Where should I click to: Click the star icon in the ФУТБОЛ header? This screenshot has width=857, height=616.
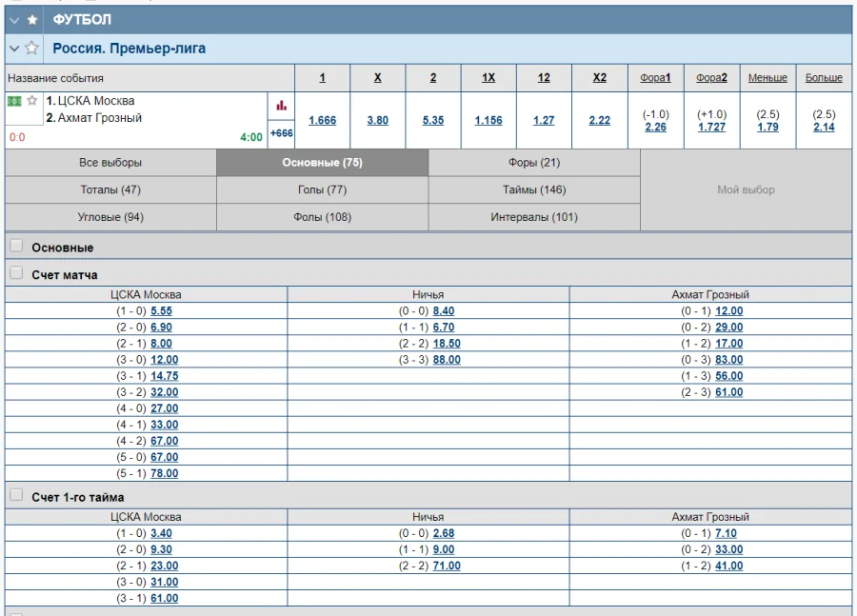[32, 19]
